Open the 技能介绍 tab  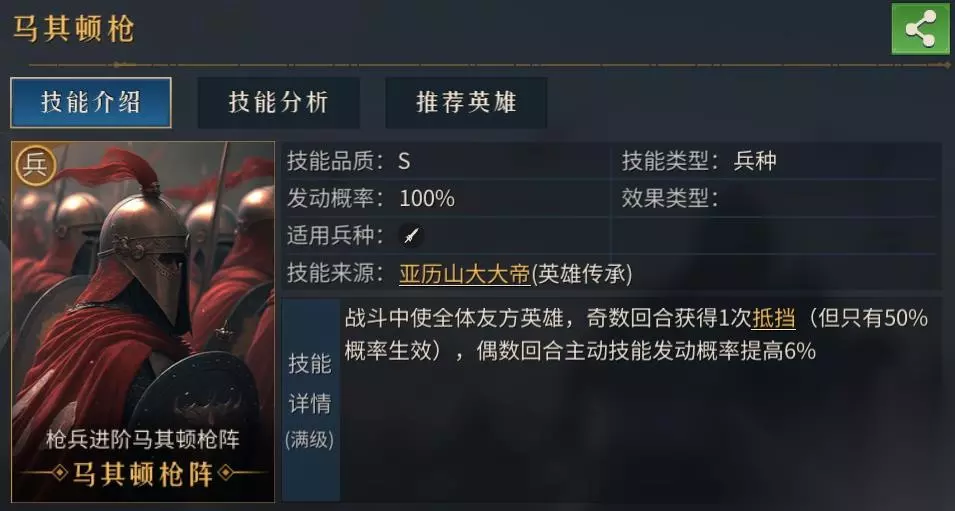[x=91, y=102]
